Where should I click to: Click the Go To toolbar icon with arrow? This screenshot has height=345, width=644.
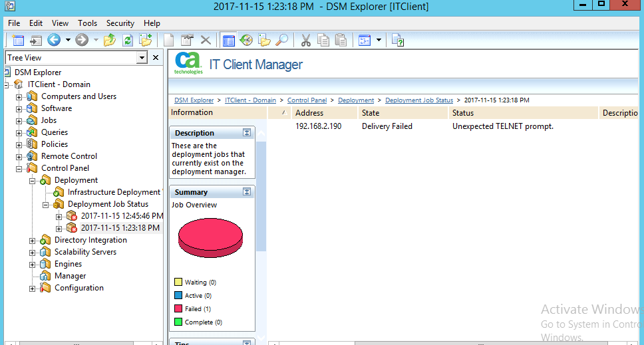point(36,40)
